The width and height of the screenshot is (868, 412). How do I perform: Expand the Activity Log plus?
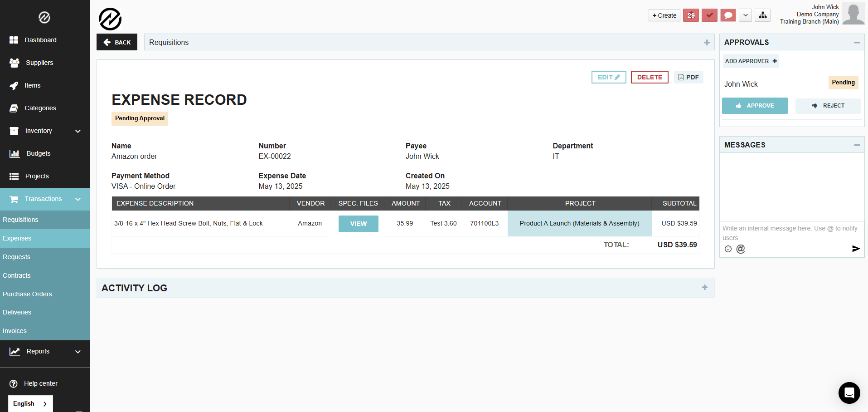(x=705, y=287)
